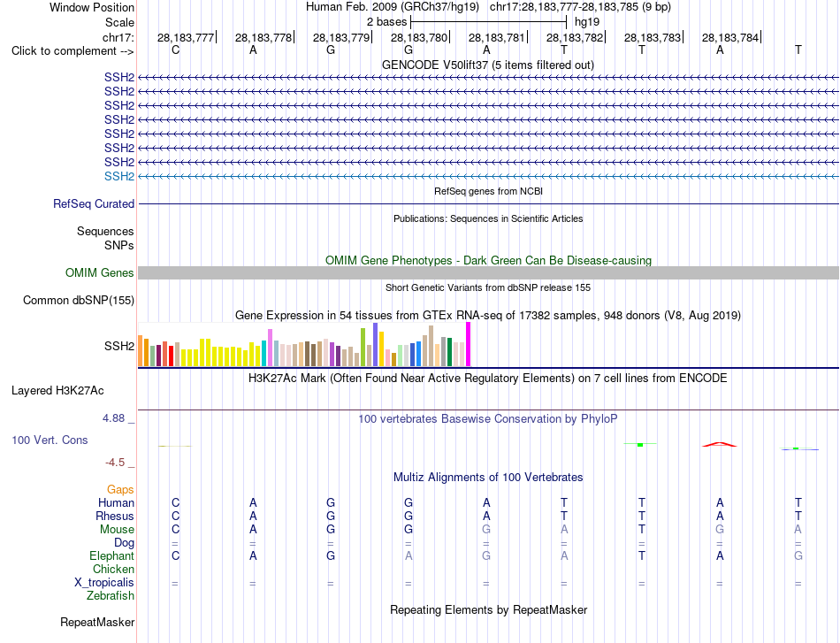Open the OMIM Genes track label
Viewport: 840px width, 643px height.
point(99,272)
